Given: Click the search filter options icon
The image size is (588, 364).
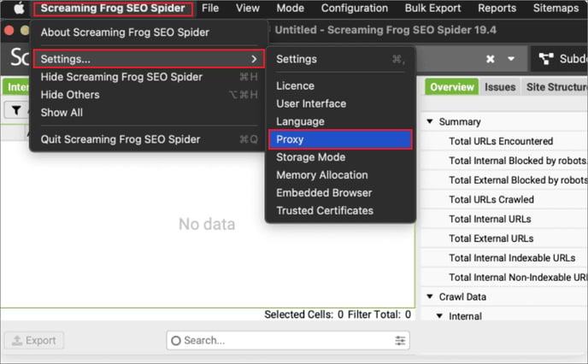Looking at the screenshot, I should [401, 340].
